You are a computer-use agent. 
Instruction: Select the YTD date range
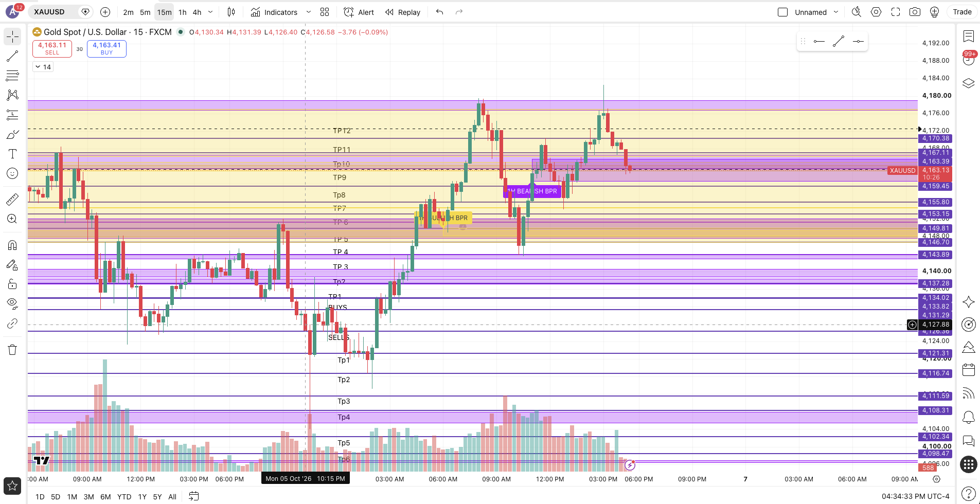124,497
